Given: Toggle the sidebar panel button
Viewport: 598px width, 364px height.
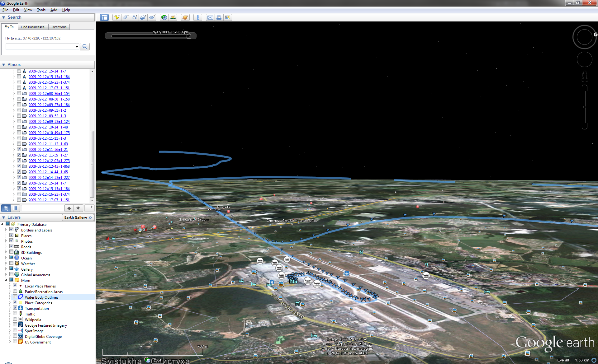Looking at the screenshot, I should [104, 17].
